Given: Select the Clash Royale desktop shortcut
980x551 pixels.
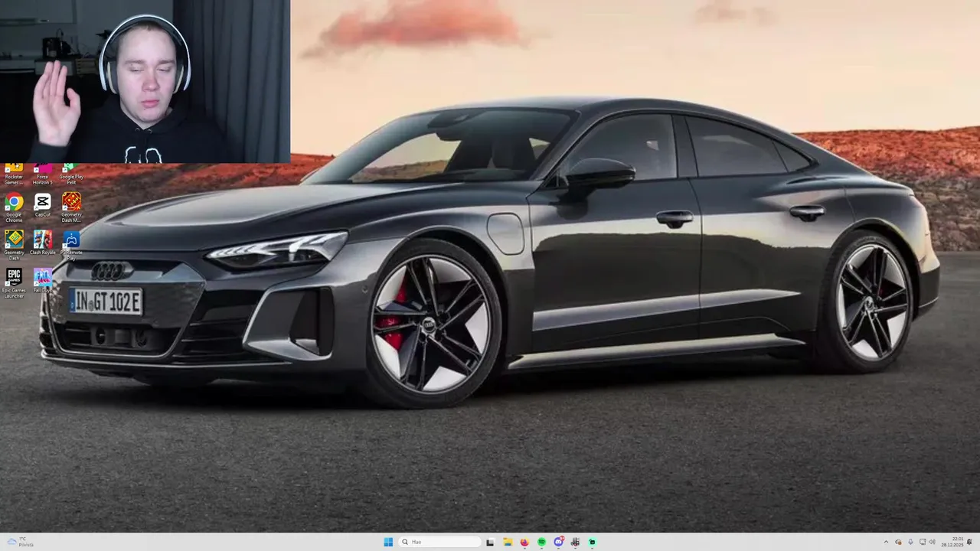Looking at the screenshot, I should [42, 243].
